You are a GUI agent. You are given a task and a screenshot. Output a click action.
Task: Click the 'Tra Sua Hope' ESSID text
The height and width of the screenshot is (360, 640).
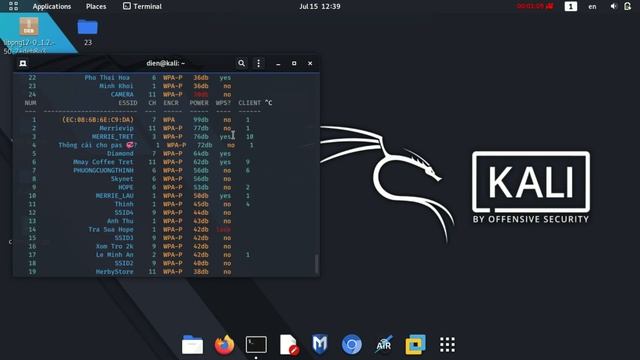[111, 229]
